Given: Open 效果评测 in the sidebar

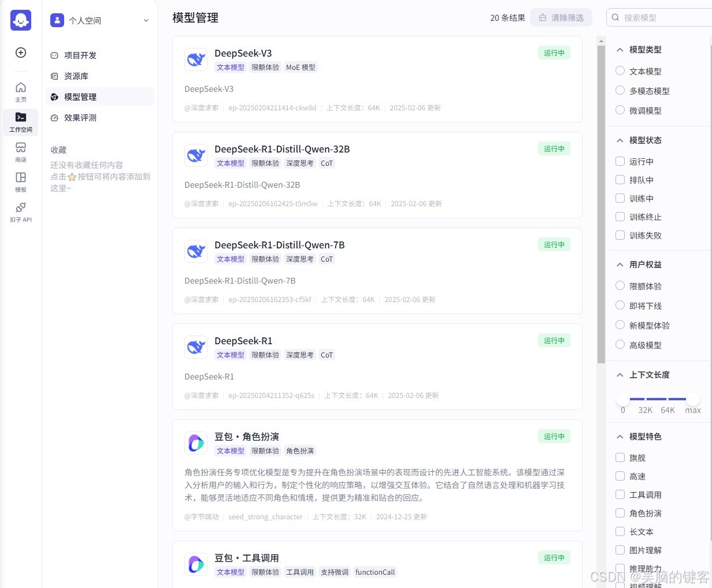Looking at the screenshot, I should pyautogui.click(x=99, y=118).
